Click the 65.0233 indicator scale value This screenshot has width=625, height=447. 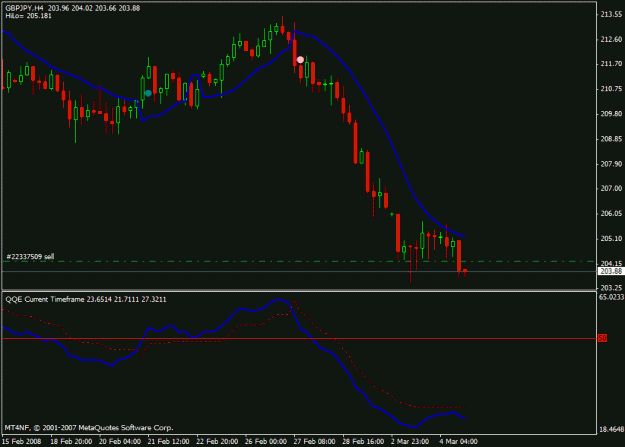[611, 297]
